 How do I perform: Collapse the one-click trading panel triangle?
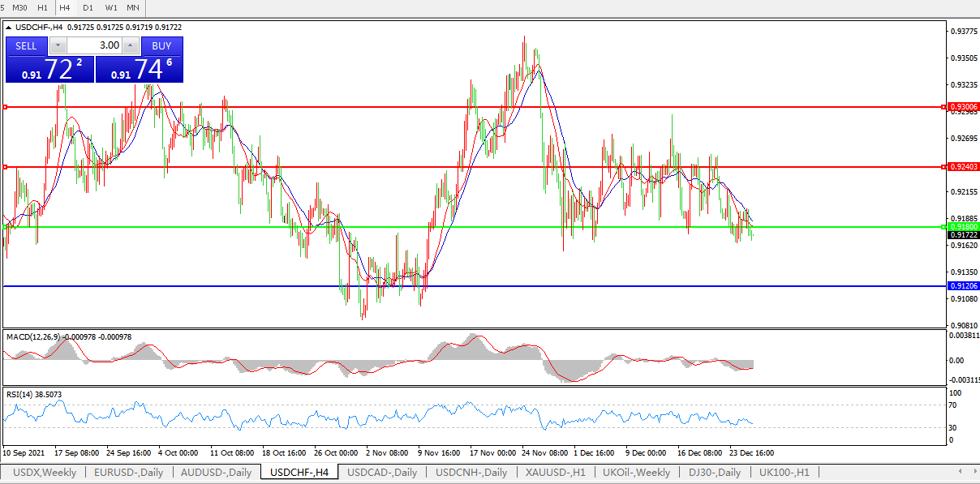(9, 28)
